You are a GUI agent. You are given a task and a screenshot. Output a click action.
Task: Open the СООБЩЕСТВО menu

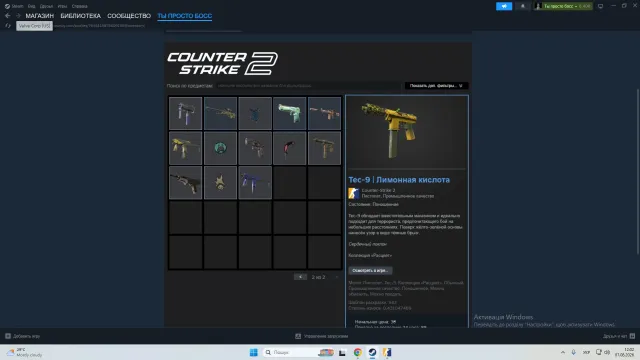129,16
